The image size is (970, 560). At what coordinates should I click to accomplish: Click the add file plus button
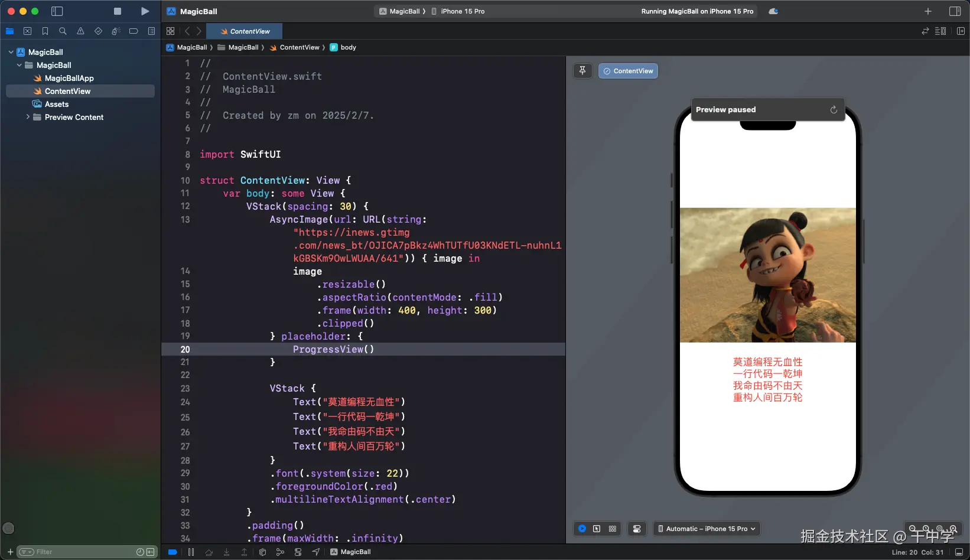(x=10, y=552)
